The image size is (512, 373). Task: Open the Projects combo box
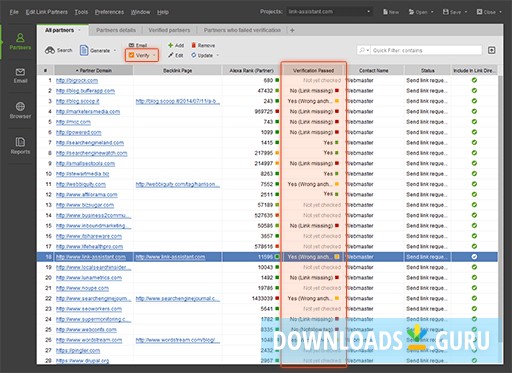329,12
